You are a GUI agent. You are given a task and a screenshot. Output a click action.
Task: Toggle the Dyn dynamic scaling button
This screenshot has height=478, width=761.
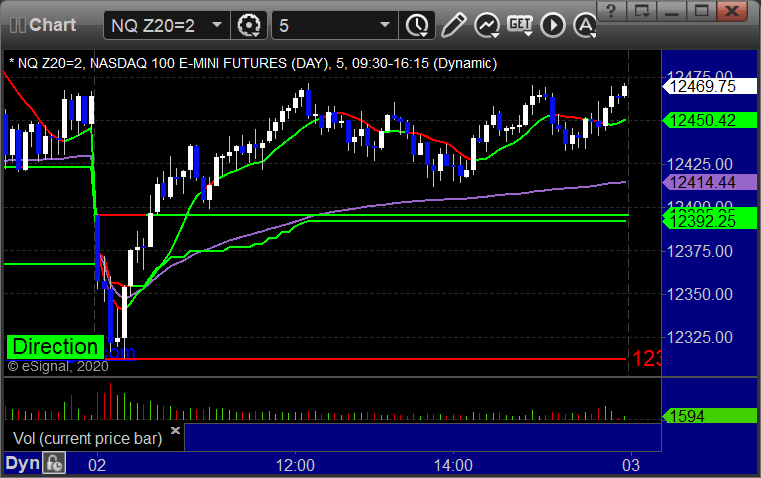click(x=22, y=463)
